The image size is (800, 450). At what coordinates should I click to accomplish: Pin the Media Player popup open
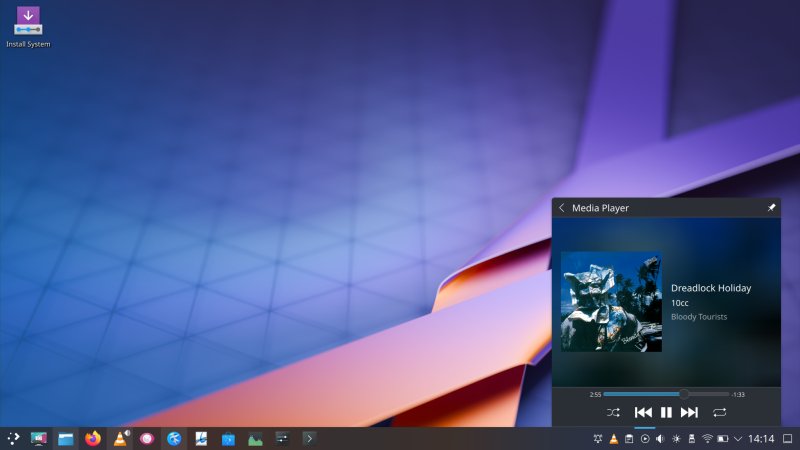771,208
